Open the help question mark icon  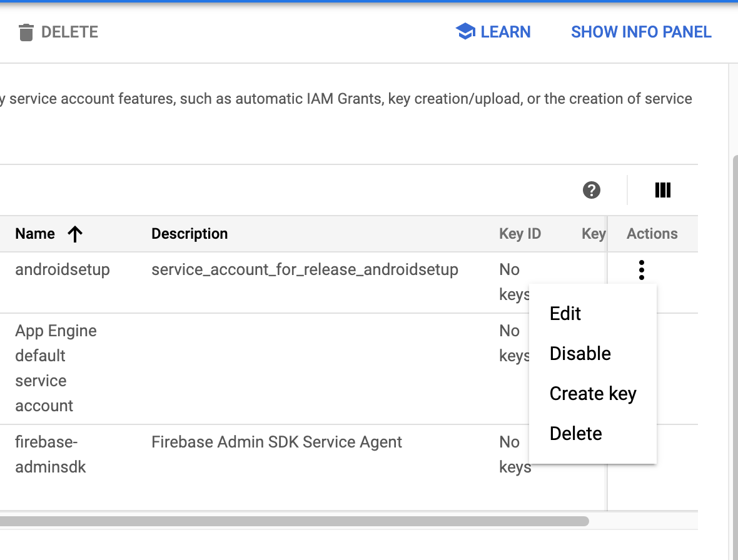pos(591,190)
